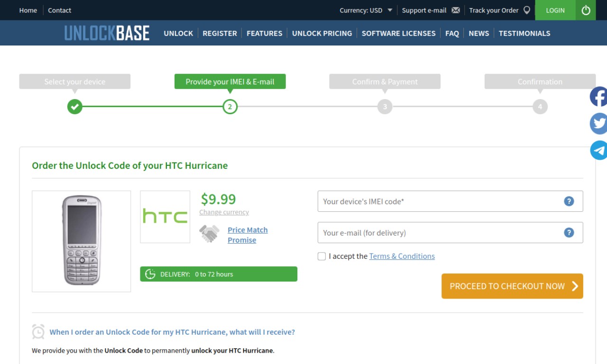This screenshot has width=607, height=364.
Task: Click the Support e-mail envelope icon
Action: tap(456, 10)
